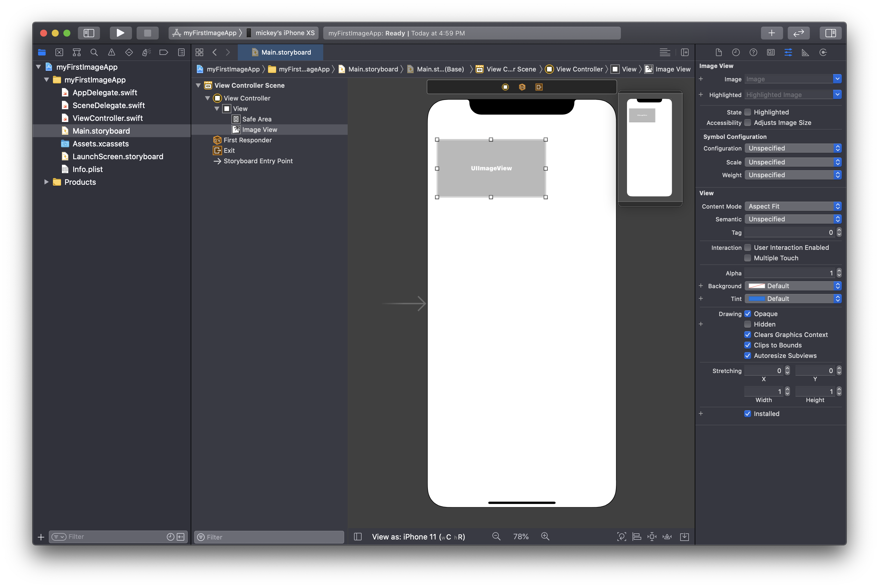Image resolution: width=879 pixels, height=588 pixels.
Task: Open the Symbol navigator
Action: (76, 53)
